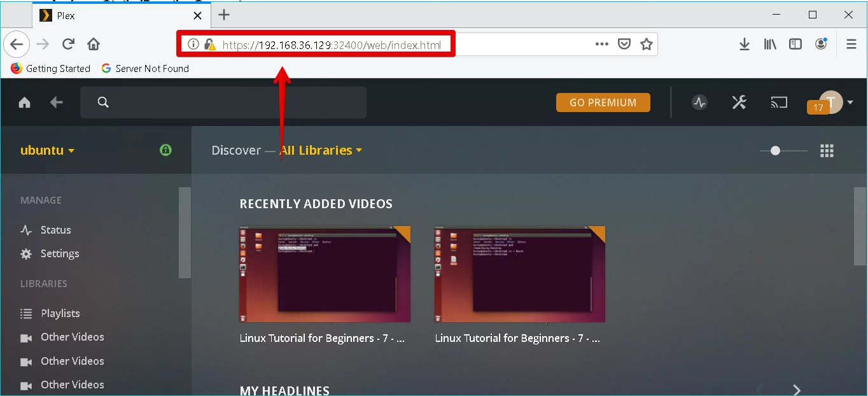Click the 17 notifications badge
This screenshot has width=868, height=396.
click(818, 108)
